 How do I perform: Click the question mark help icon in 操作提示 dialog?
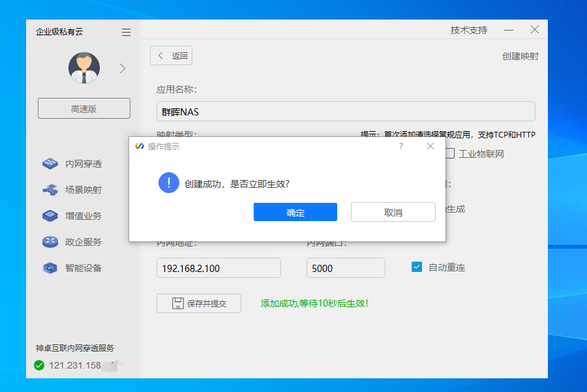(400, 147)
